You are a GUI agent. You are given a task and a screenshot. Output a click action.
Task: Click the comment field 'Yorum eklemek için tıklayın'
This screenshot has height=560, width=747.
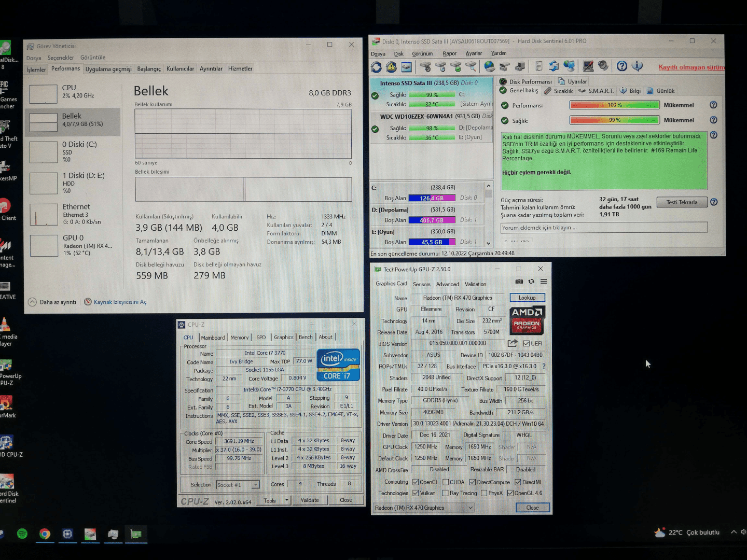(x=604, y=228)
